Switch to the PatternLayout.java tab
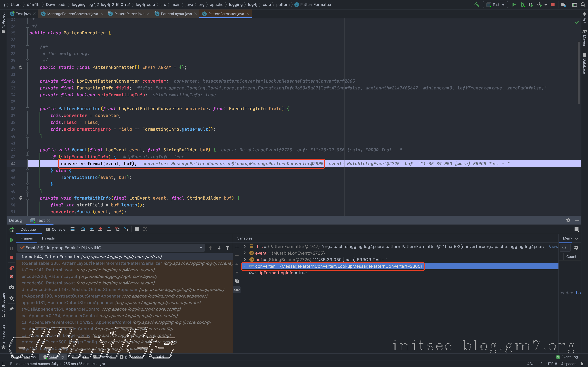The image size is (588, 367). (176, 14)
